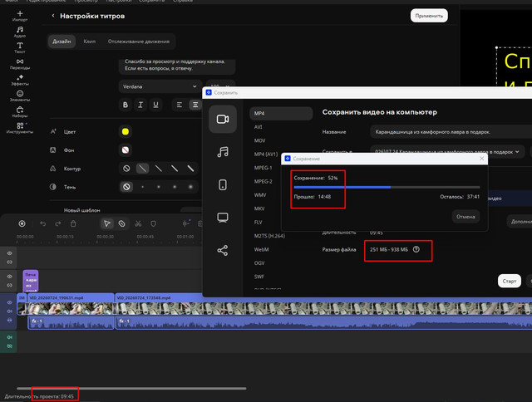This screenshot has height=402, width=532.
Task: Select the video camera export category
Action: point(223,119)
